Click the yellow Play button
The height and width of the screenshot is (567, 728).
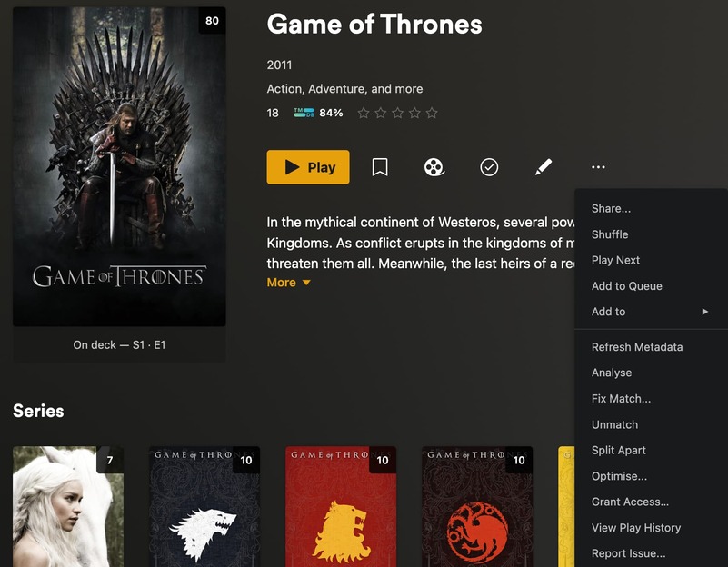(x=308, y=167)
